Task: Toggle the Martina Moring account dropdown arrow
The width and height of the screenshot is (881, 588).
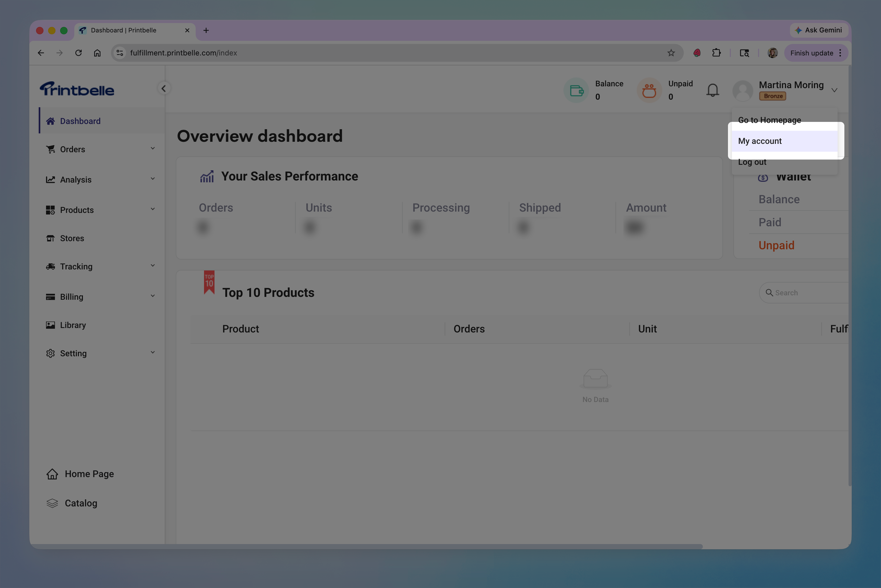Action: coord(834,90)
